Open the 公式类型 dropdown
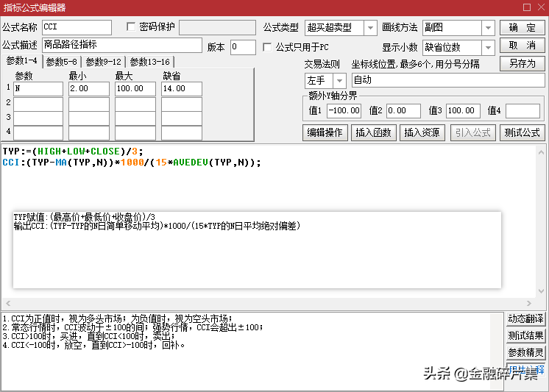The height and width of the screenshot is (392, 549). pyautogui.click(x=370, y=28)
